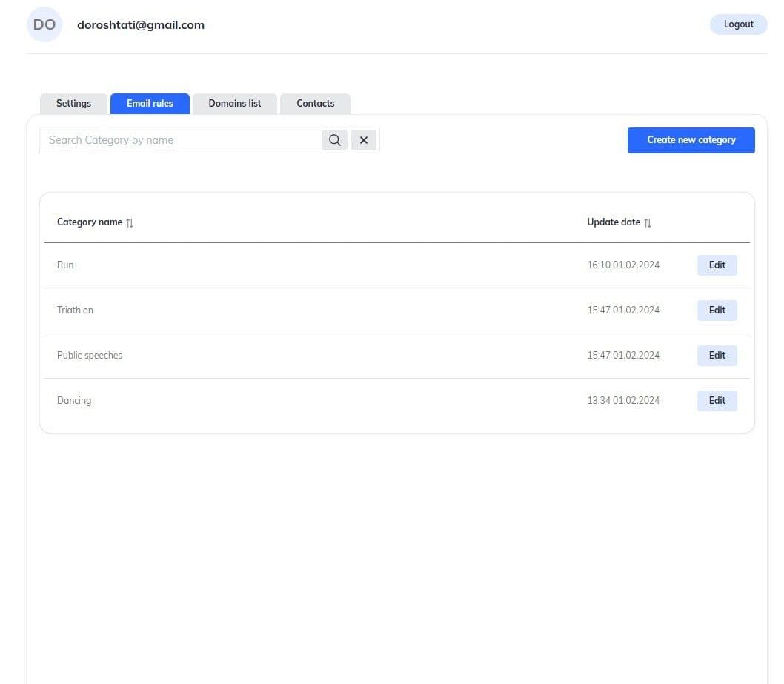Log out using the Logout button
The width and height of the screenshot is (784, 684).
pyautogui.click(x=738, y=24)
